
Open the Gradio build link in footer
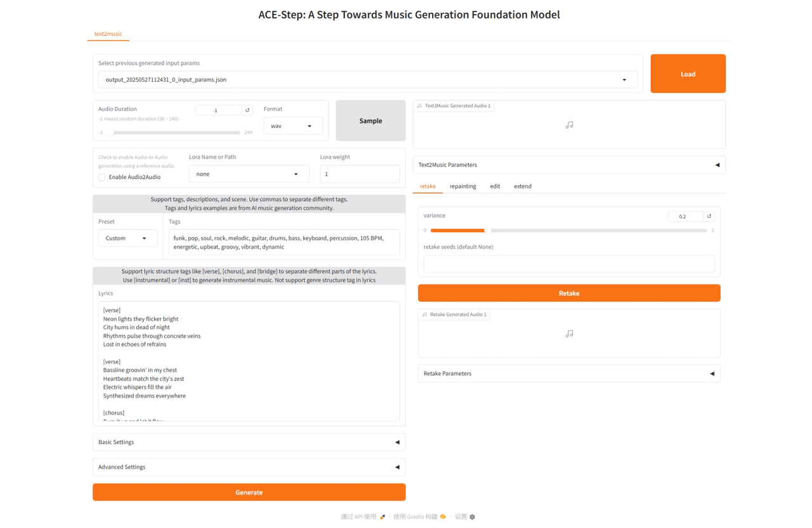[x=419, y=517]
